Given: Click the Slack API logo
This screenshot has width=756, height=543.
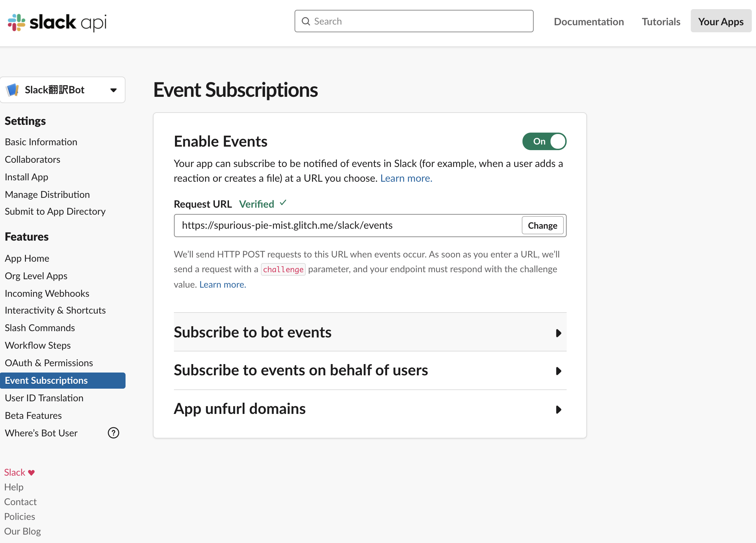Looking at the screenshot, I should [x=57, y=22].
